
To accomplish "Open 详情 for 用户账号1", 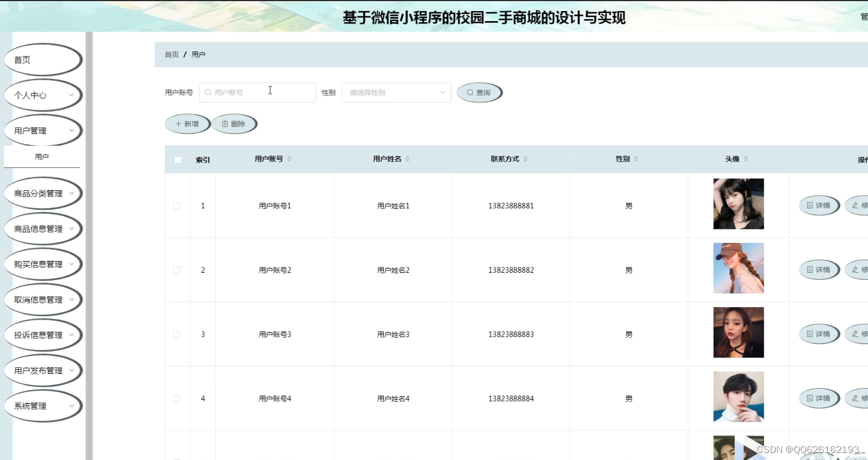I will tap(819, 205).
